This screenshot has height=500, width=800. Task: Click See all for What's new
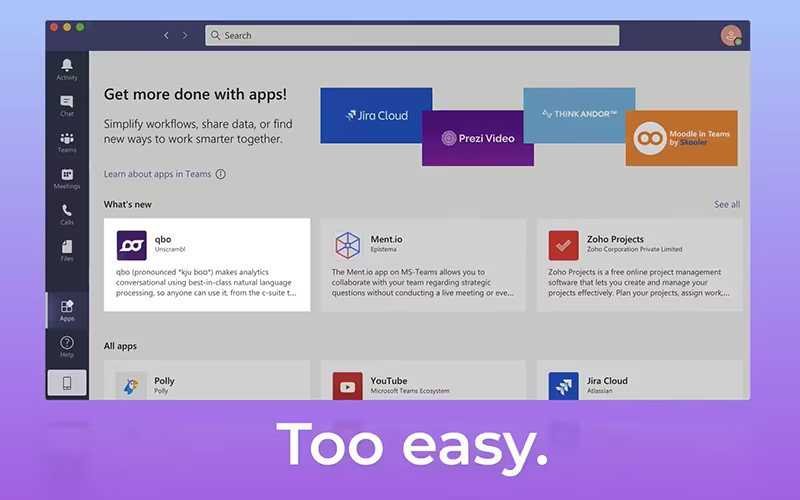click(727, 204)
